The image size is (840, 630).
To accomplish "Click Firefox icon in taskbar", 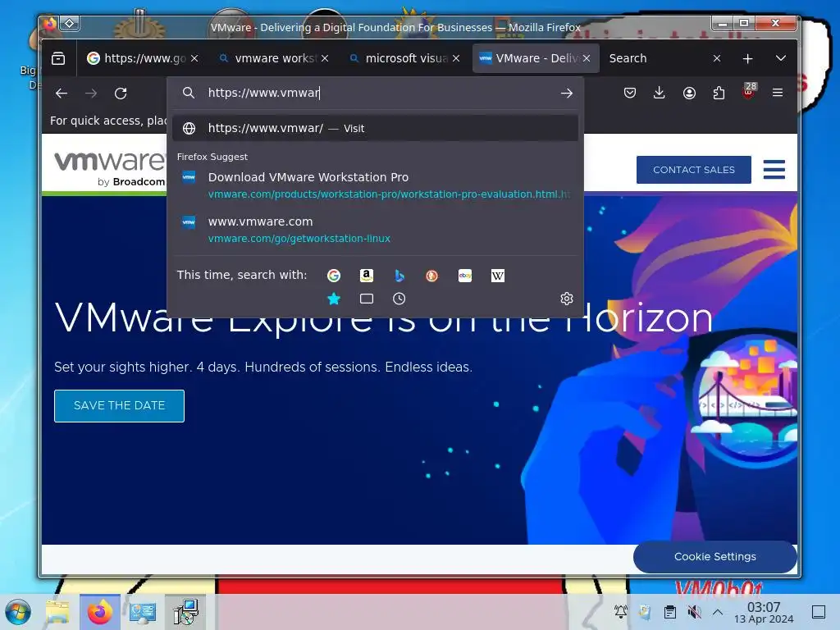I will tap(99, 612).
